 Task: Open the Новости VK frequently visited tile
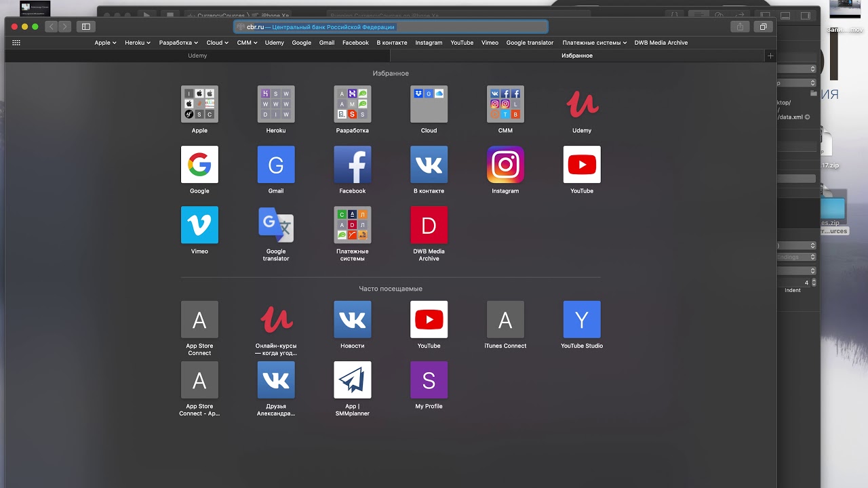[x=353, y=319]
